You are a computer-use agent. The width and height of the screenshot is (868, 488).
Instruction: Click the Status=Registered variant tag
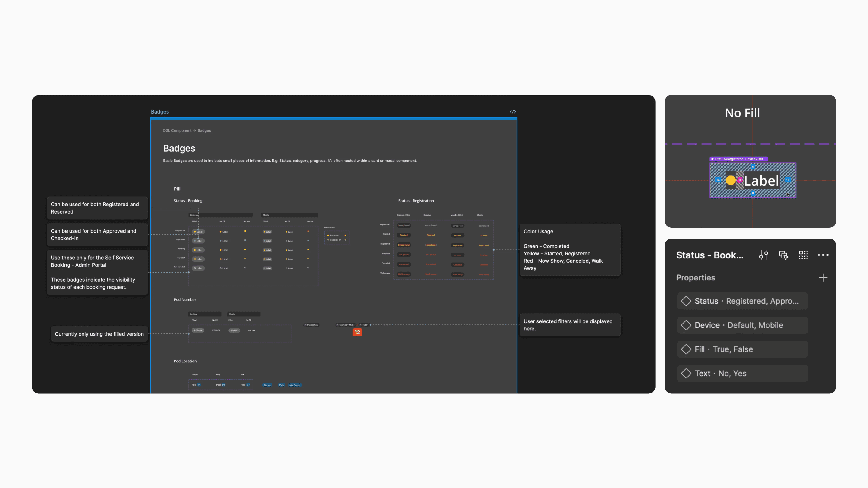(739, 159)
